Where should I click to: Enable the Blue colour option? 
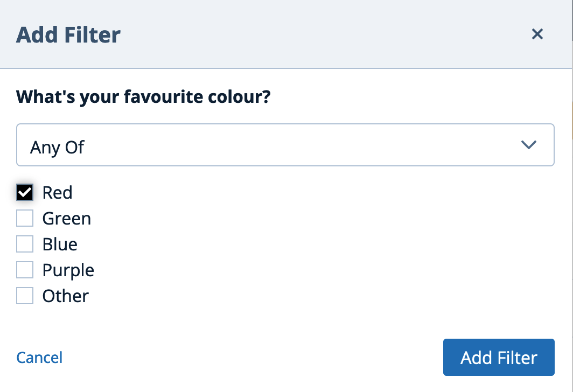[x=24, y=243]
